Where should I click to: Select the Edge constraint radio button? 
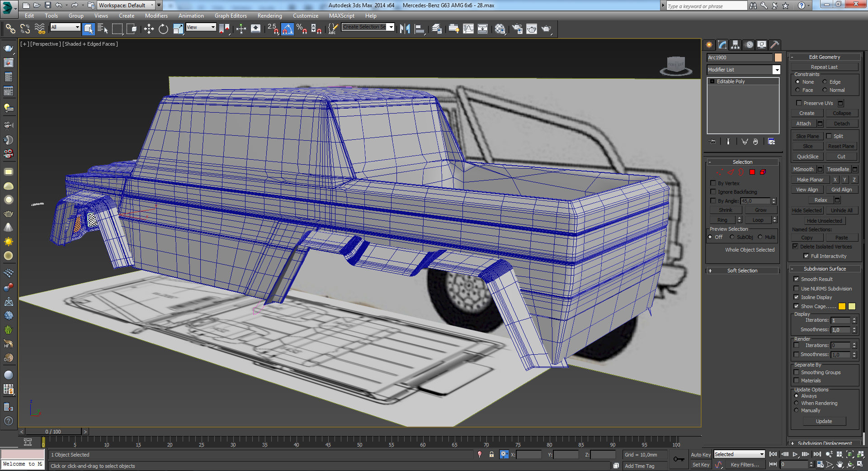pos(825,82)
